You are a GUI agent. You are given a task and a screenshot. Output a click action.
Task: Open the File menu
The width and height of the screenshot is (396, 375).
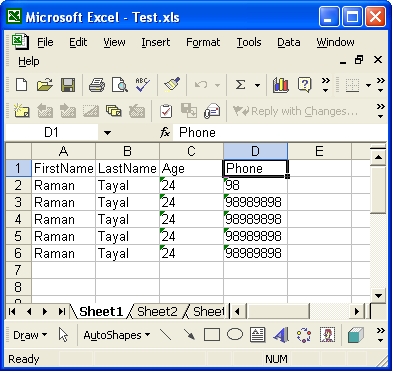tap(45, 42)
